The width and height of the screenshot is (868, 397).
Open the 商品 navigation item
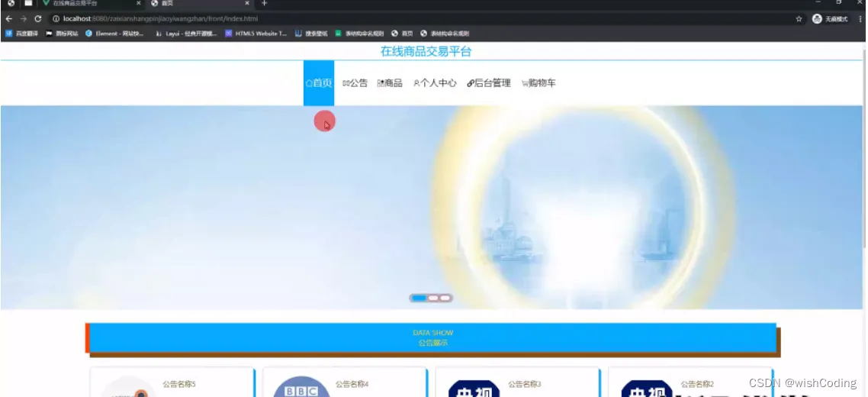click(390, 83)
